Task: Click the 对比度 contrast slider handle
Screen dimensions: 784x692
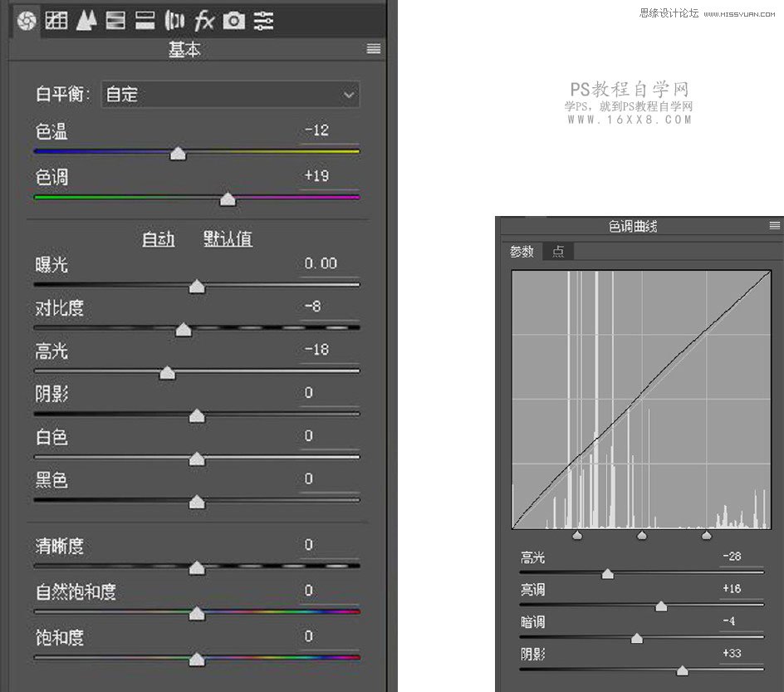Action: (184, 330)
